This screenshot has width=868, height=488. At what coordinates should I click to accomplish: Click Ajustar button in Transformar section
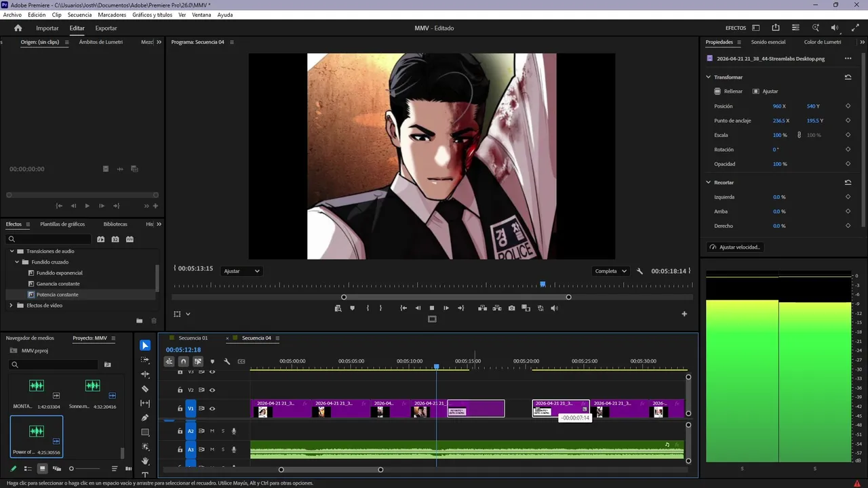(766, 91)
